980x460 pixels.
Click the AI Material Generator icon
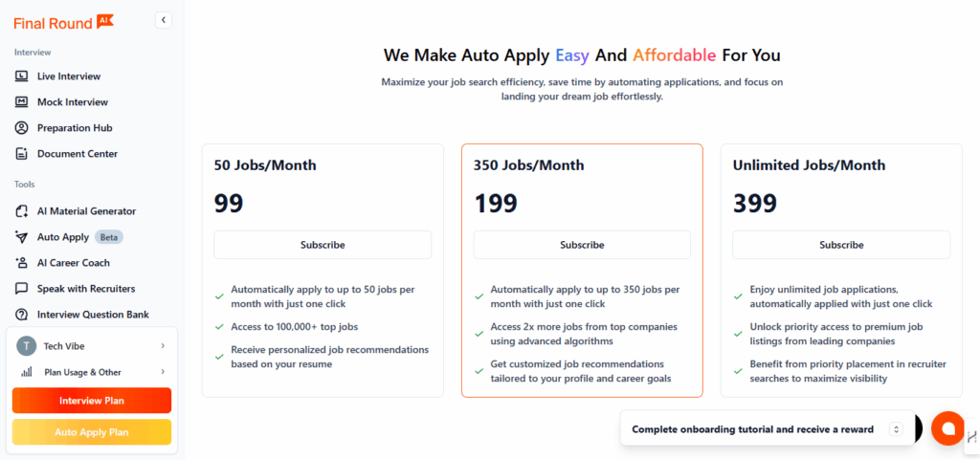[22, 211]
